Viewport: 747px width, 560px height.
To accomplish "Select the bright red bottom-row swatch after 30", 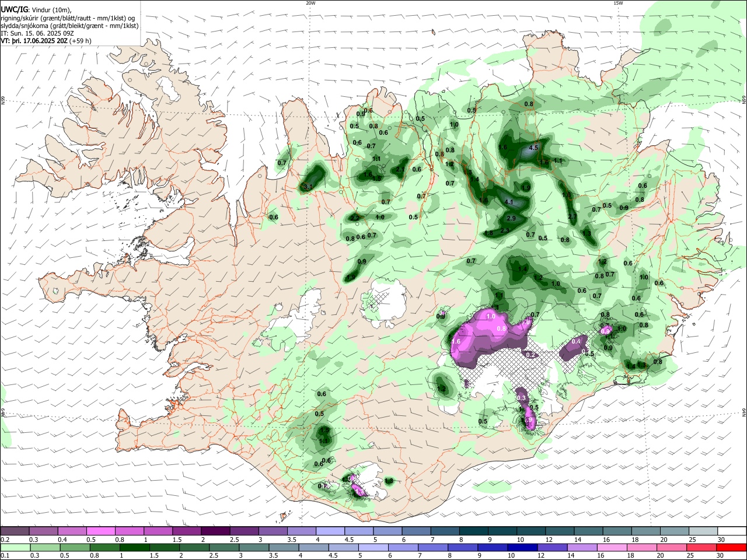I will pyautogui.click(x=731, y=547).
